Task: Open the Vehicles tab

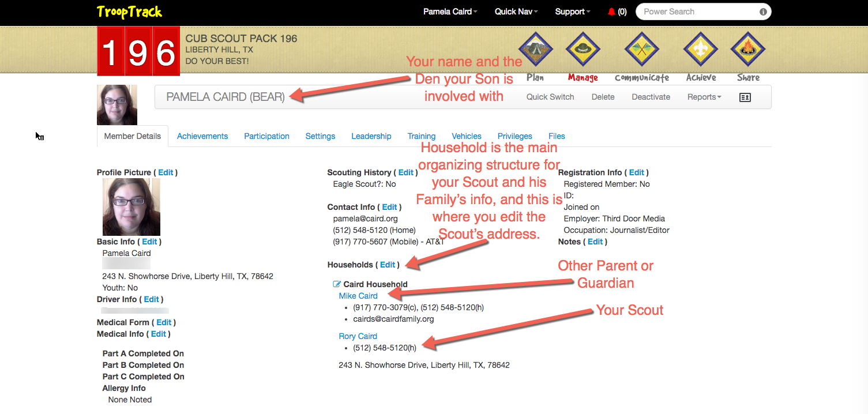Action: [467, 136]
